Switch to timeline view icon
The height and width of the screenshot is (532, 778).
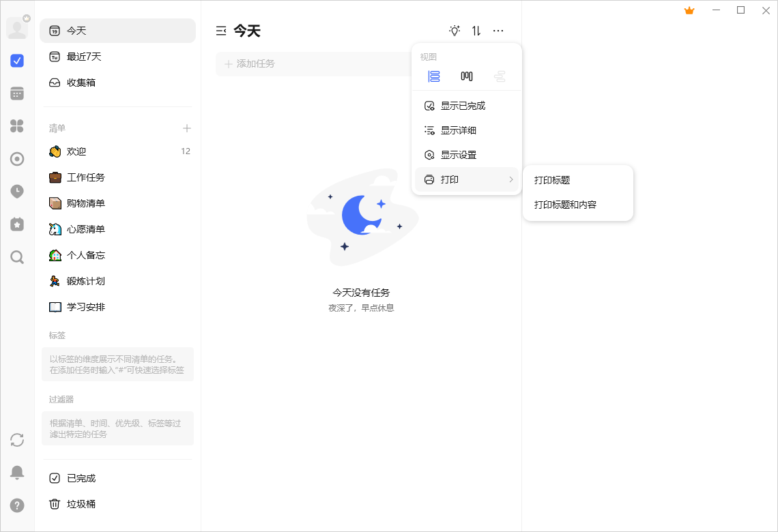pos(500,76)
